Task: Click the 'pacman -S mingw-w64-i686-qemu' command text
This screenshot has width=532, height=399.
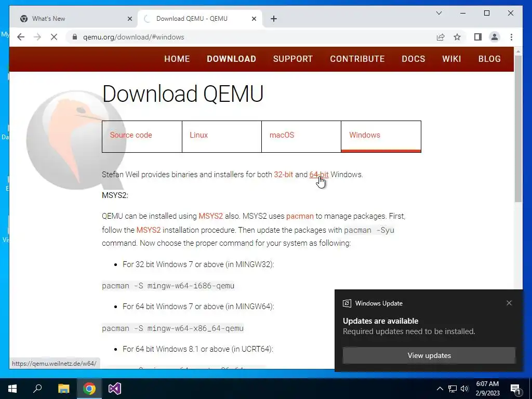Action: pyautogui.click(x=168, y=286)
